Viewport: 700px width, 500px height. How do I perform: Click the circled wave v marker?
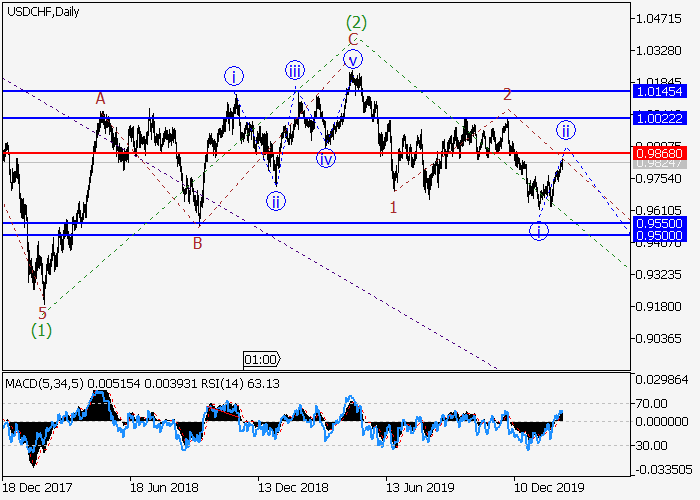pos(352,59)
